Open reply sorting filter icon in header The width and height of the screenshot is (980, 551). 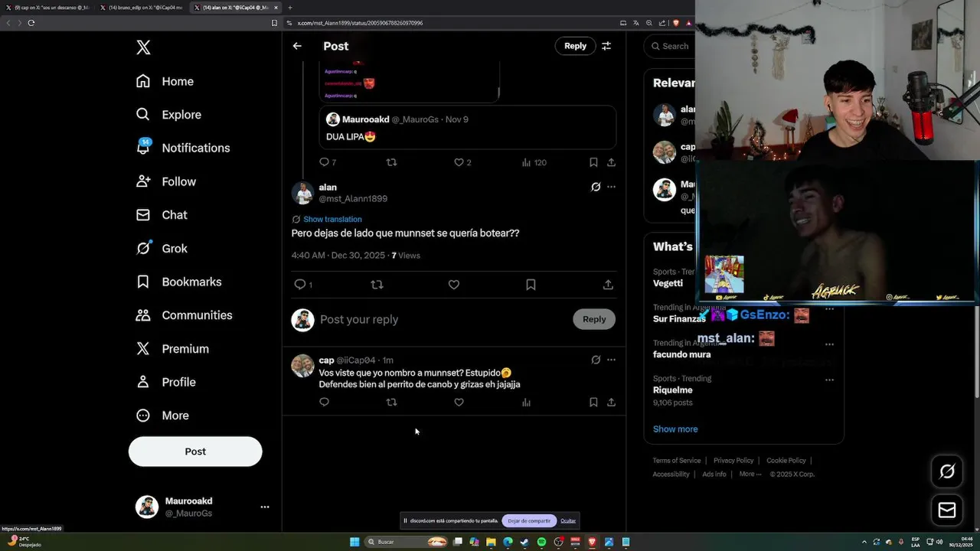pyautogui.click(x=606, y=46)
